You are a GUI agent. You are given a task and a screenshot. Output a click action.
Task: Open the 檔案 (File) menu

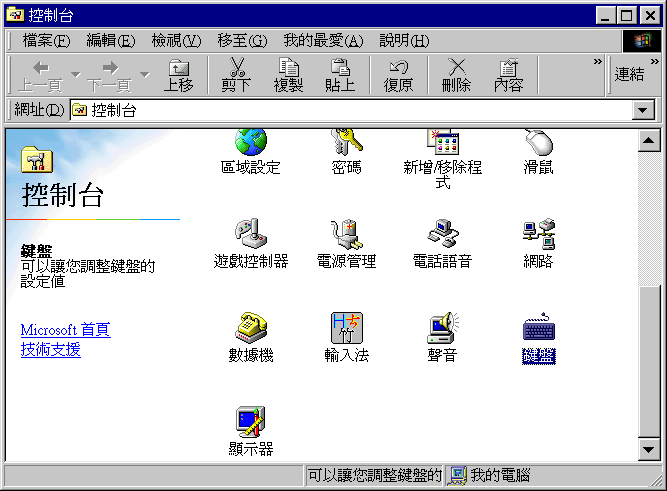pos(46,41)
